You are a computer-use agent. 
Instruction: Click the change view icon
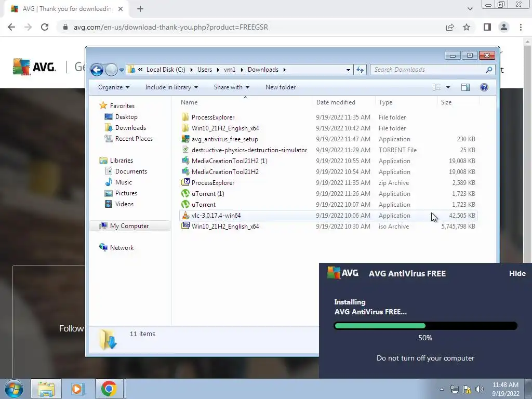click(436, 87)
